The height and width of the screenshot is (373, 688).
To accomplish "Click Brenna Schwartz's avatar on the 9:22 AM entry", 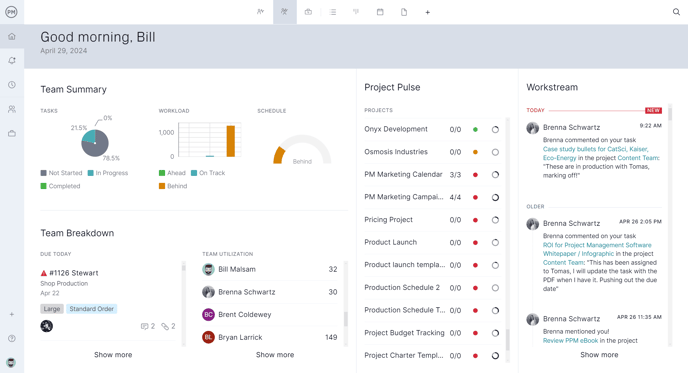I will coord(533,128).
